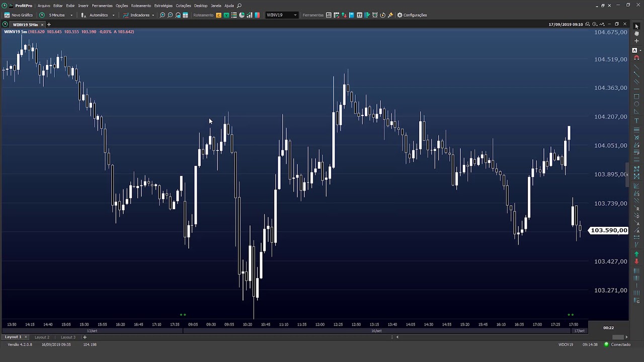Click the chart window clock icon

click(x=594, y=24)
